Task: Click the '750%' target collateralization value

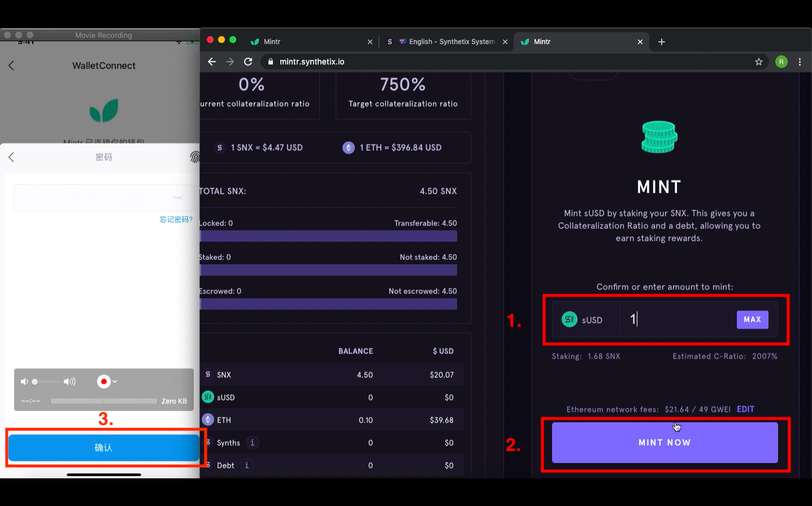Action: (403, 85)
